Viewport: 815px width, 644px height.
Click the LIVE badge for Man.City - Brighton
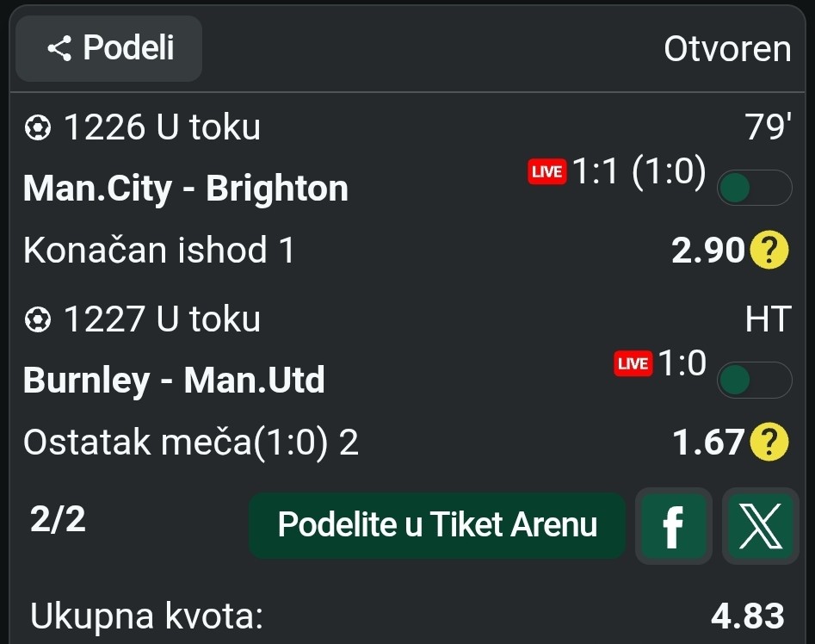pyautogui.click(x=546, y=172)
